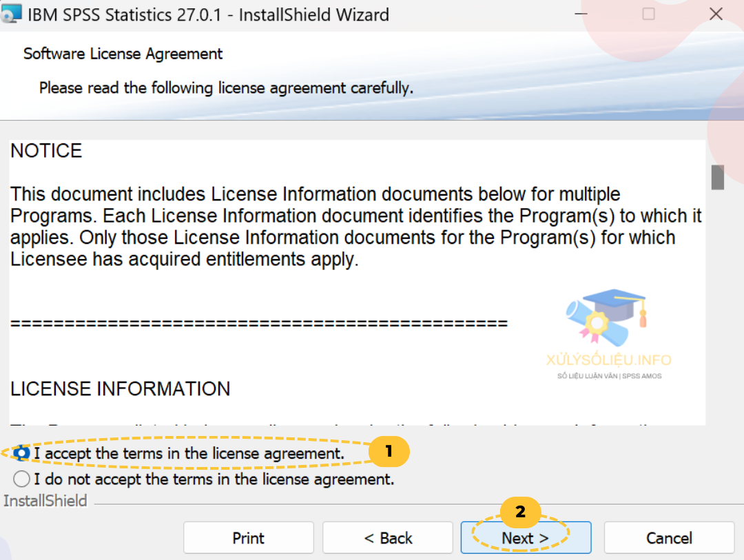
Task: Click 'Please read the following license agreement carefully.'
Action: (x=227, y=87)
